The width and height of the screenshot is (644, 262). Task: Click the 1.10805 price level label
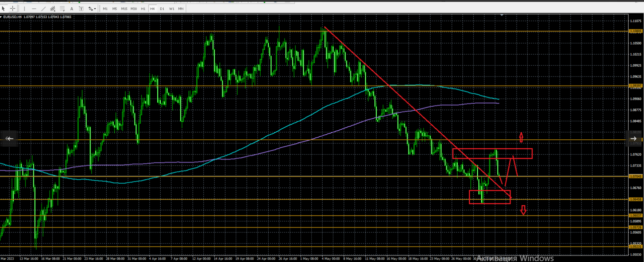636,31
